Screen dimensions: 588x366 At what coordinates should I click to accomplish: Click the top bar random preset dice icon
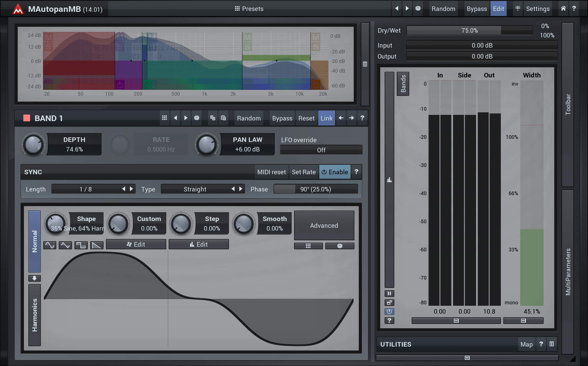418,8
